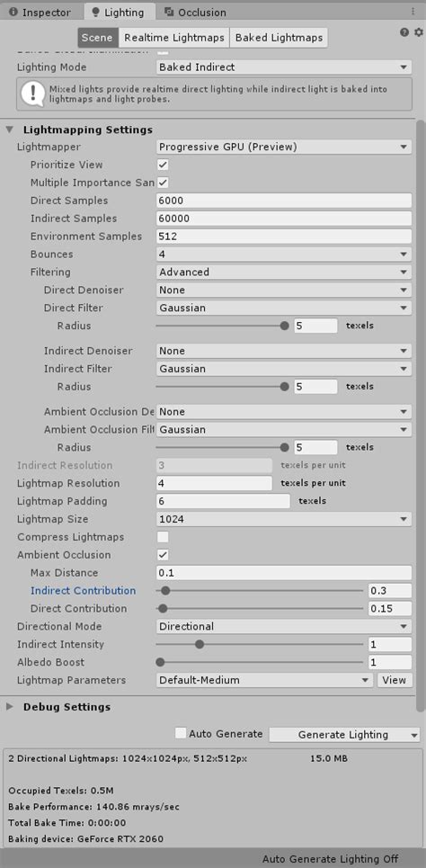The width and height of the screenshot is (426, 868).
Task: Click the Indirect Contribution value field
Action: click(x=390, y=591)
